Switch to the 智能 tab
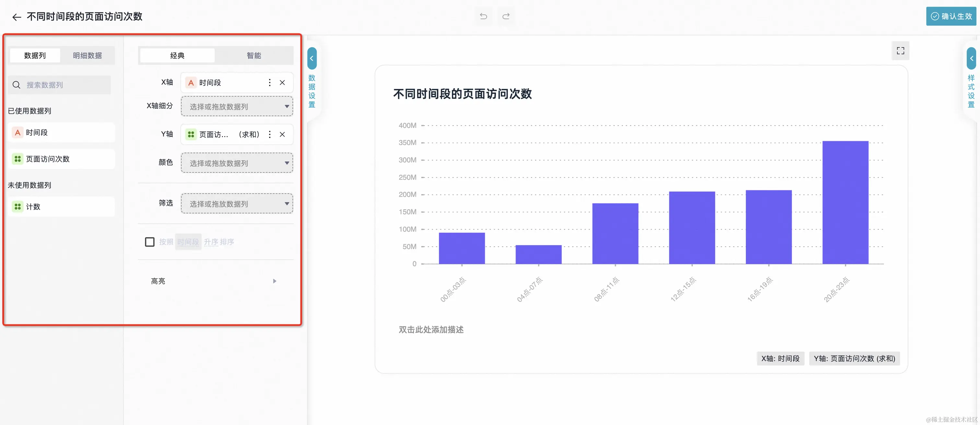 pyautogui.click(x=254, y=55)
